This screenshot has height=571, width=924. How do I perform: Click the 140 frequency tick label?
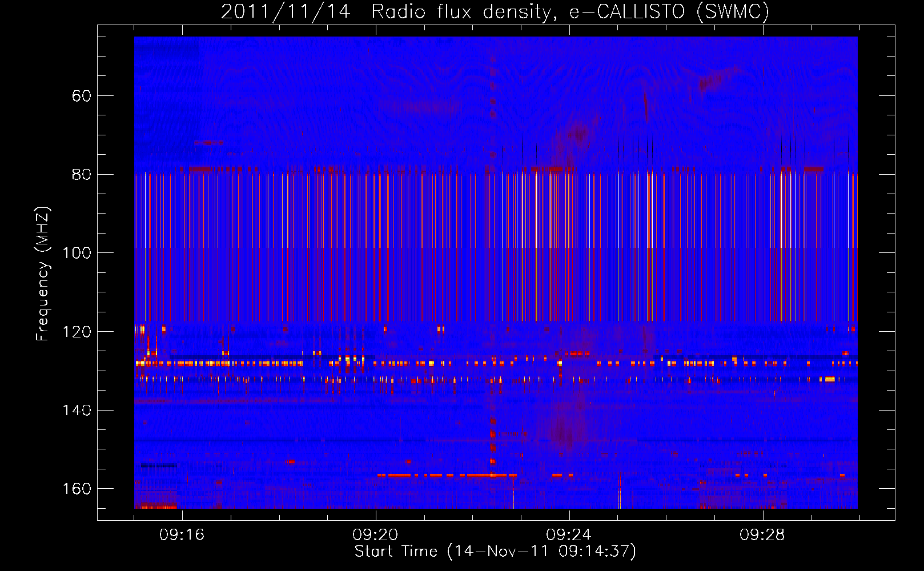(x=77, y=411)
